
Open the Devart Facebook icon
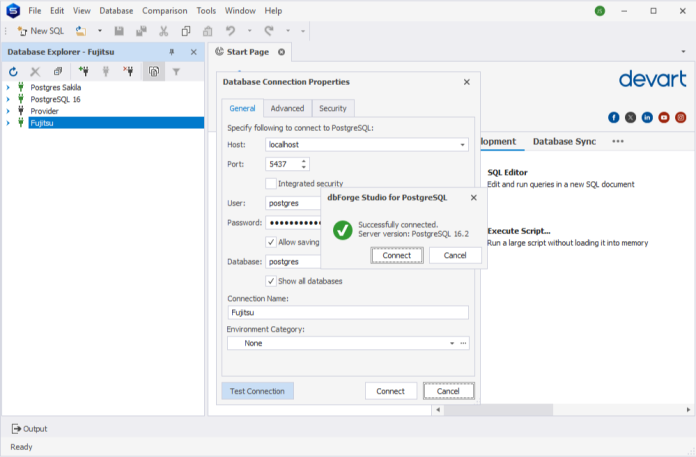[x=614, y=117]
